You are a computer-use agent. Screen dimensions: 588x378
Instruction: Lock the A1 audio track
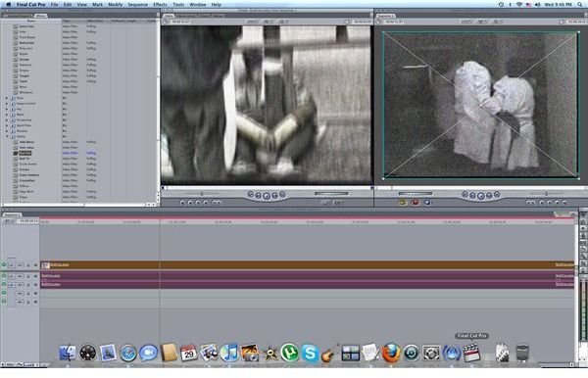click(28, 276)
